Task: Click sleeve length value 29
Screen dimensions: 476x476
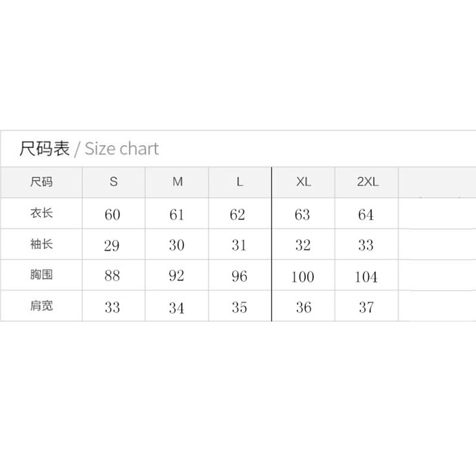Action: 112,246
